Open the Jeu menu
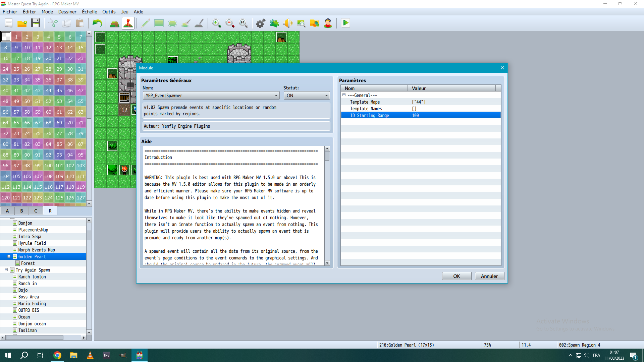 click(x=125, y=12)
